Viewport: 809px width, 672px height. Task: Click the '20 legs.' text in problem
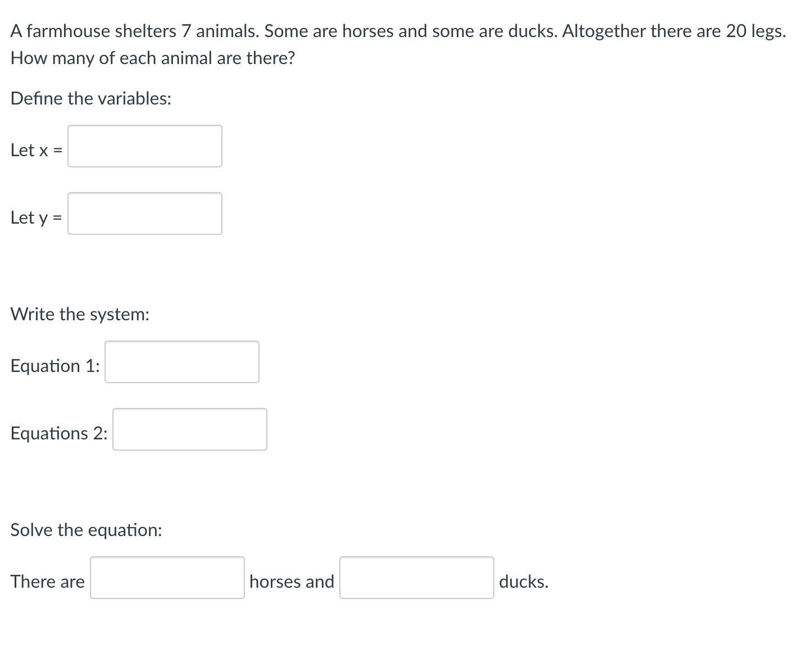tap(756, 31)
